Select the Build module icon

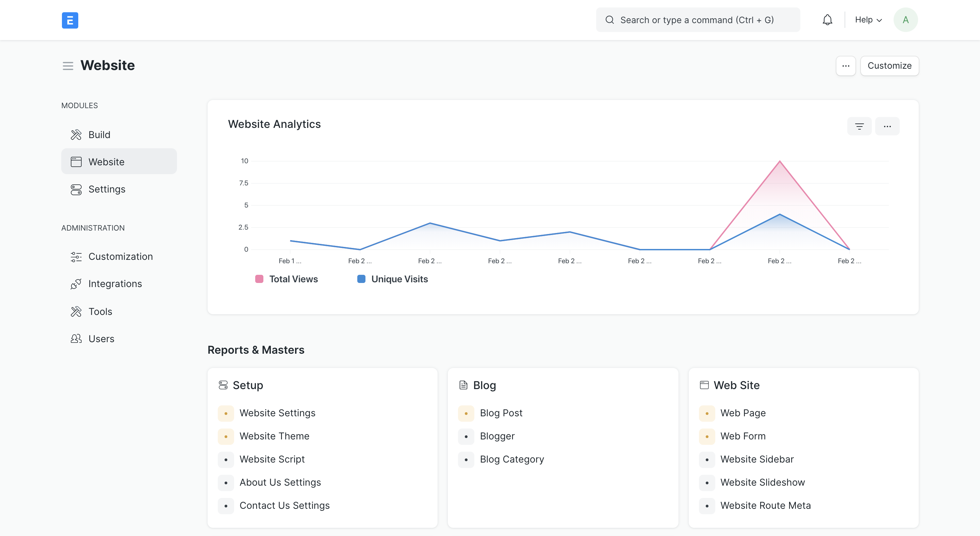click(x=76, y=134)
